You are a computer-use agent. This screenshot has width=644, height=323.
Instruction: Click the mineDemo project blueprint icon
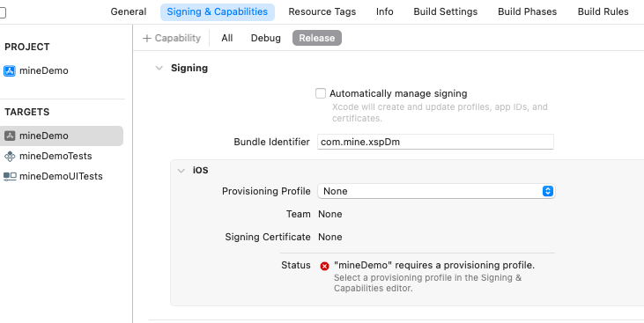(10, 70)
